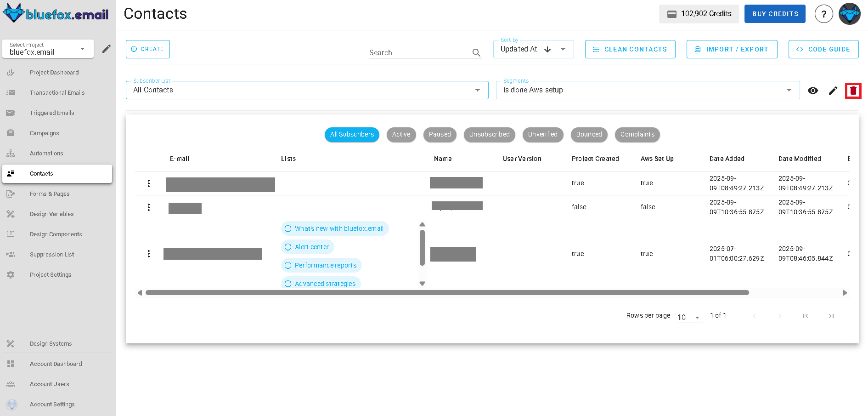Screen dimensions: 868x416
Task: Preview the segment with the eye icon
Action: pos(813,91)
